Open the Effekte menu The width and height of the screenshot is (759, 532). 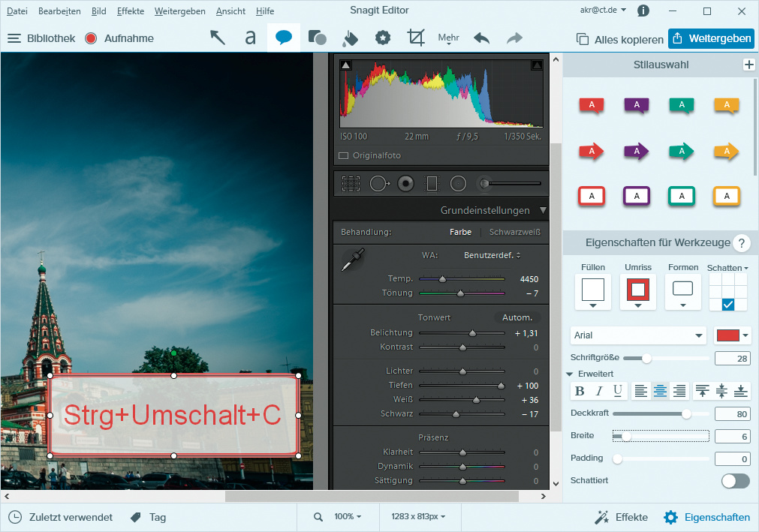coord(130,11)
